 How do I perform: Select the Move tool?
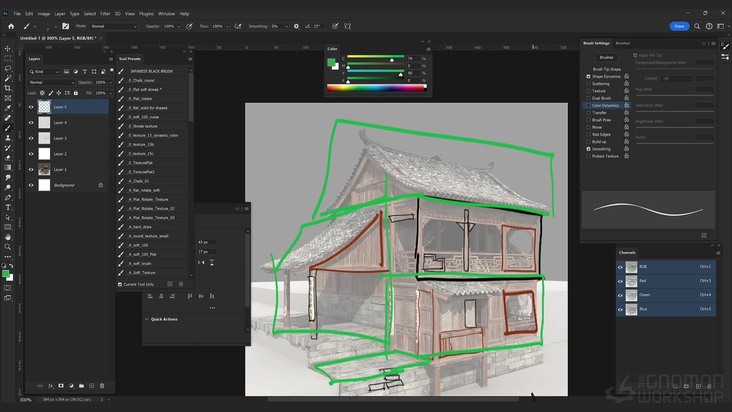8,48
